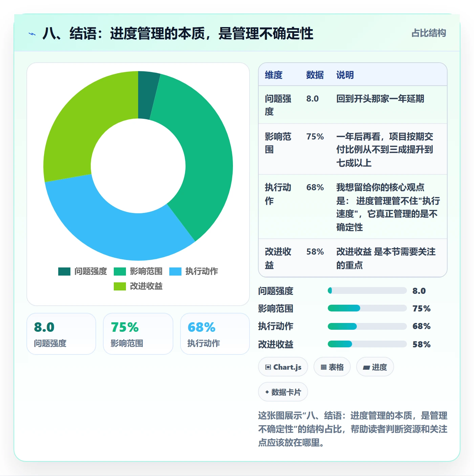Viewport: 474px width, 476px height.
Task: Toggle 执行动作 legend swatch in chart
Action: click(175, 272)
